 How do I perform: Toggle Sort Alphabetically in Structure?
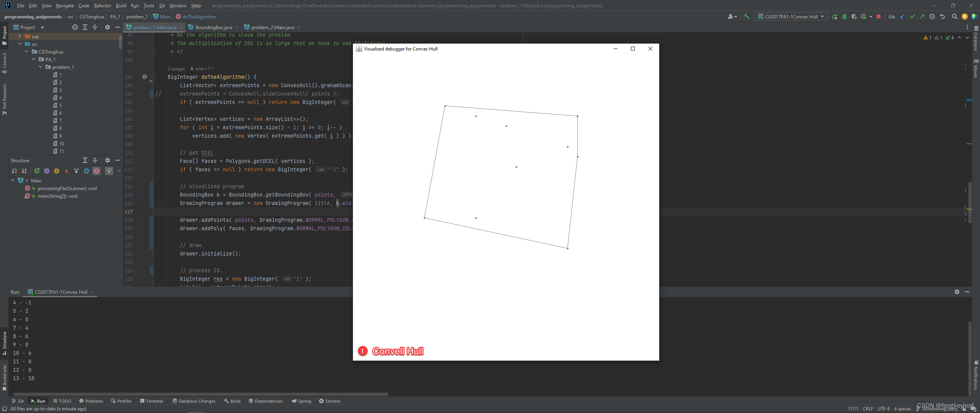pyautogui.click(x=24, y=171)
